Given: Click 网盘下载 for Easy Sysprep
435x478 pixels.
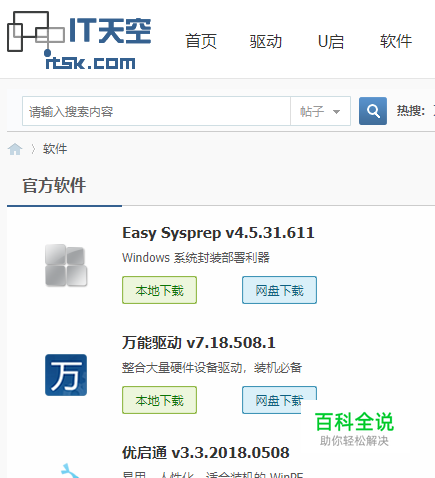Looking at the screenshot, I should tap(279, 290).
